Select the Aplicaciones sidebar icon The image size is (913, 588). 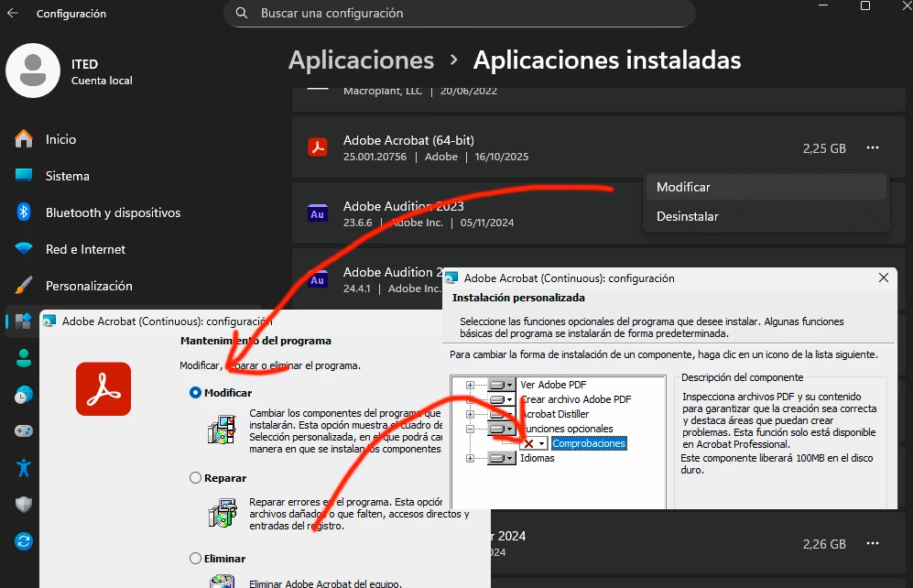tap(23, 321)
